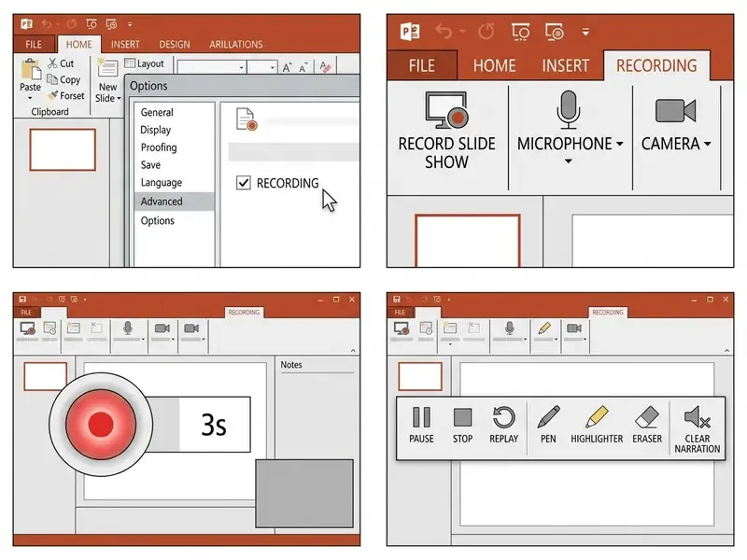Screen dimensions: 747x560
Task: Open Customize Quick Access arrow, top-right panel
Action: click(585, 32)
